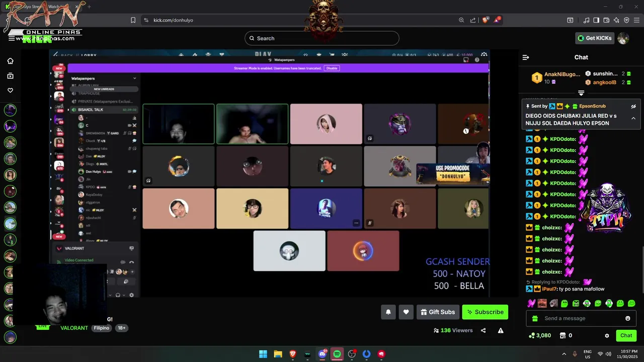
Task: Click the 3,080 channel points icon
Action: pos(532,335)
